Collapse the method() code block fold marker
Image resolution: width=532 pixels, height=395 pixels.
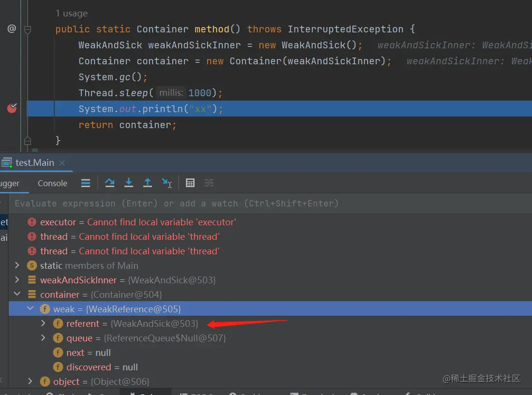pyautogui.click(x=28, y=29)
